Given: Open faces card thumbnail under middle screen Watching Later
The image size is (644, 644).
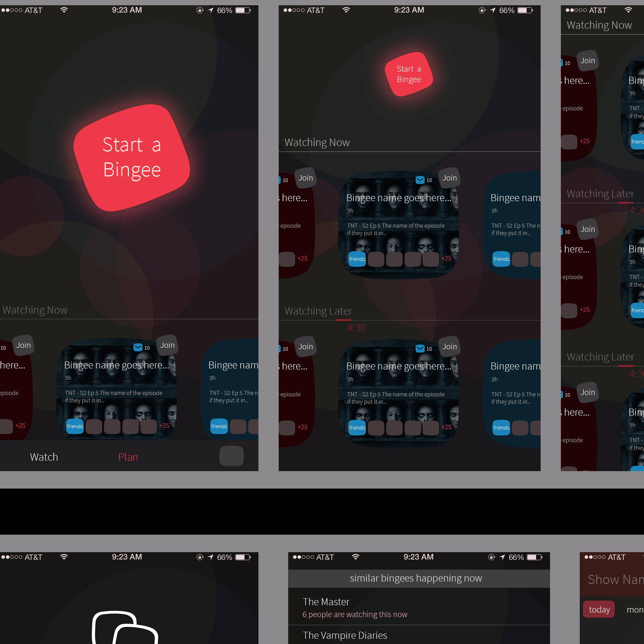Looking at the screenshot, I should (399, 394).
